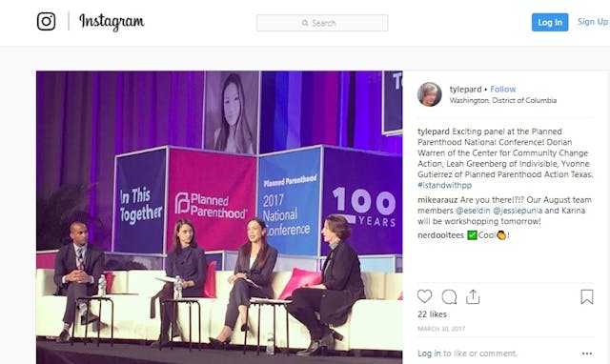610x364 pixels.
Task: Share the post using the share icon
Action: (473, 296)
